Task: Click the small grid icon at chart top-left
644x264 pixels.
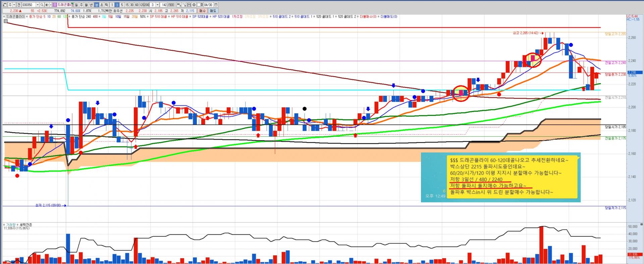Action: [6, 21]
